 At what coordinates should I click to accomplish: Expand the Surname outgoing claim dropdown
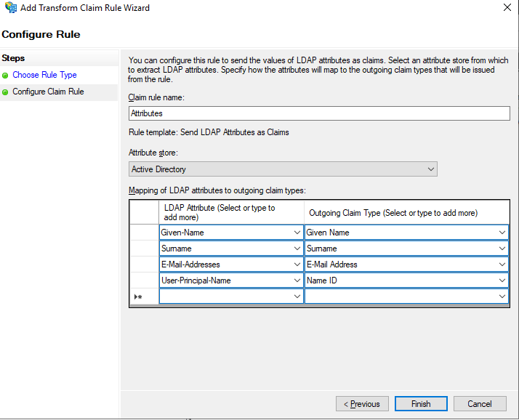tap(502, 249)
